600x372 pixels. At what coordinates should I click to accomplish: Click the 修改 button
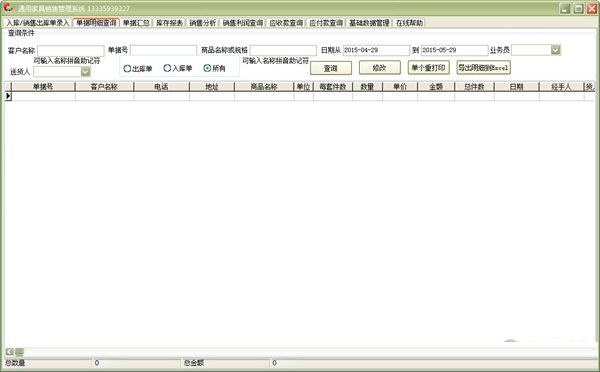point(380,68)
